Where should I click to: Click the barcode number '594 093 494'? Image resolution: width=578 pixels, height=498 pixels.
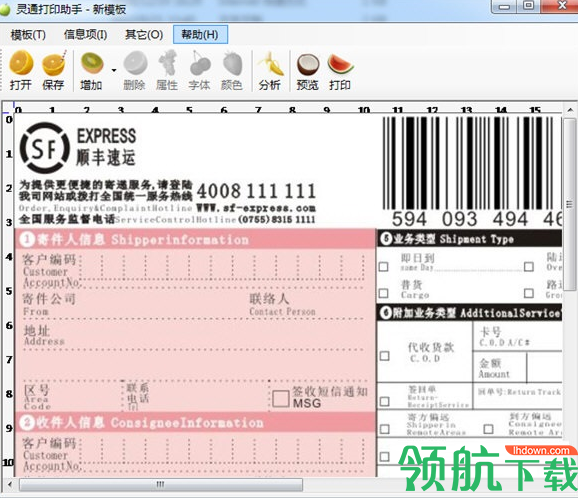click(460, 219)
